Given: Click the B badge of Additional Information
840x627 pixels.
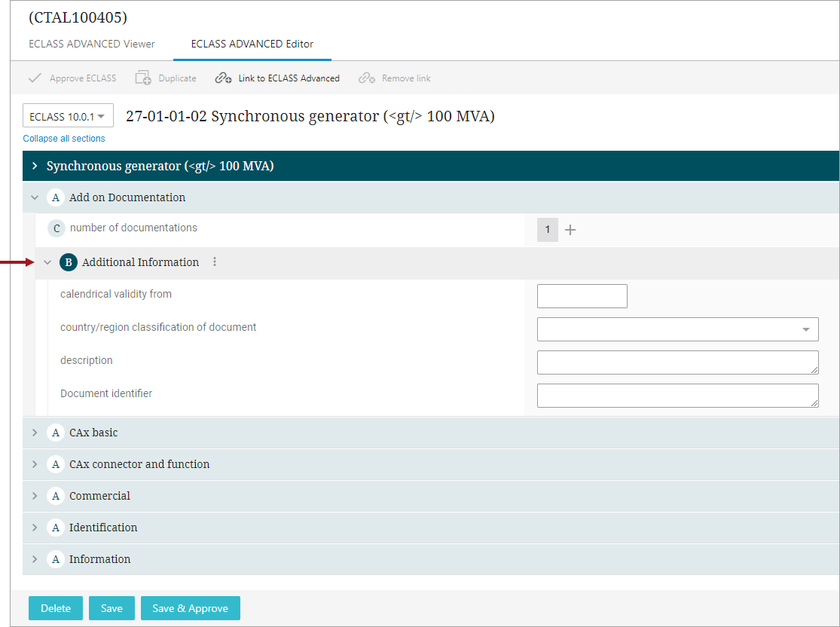Looking at the screenshot, I should click(x=69, y=262).
